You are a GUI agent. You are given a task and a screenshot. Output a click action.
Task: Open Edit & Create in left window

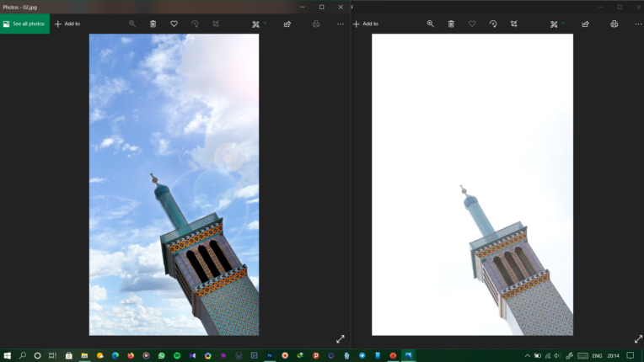(255, 24)
